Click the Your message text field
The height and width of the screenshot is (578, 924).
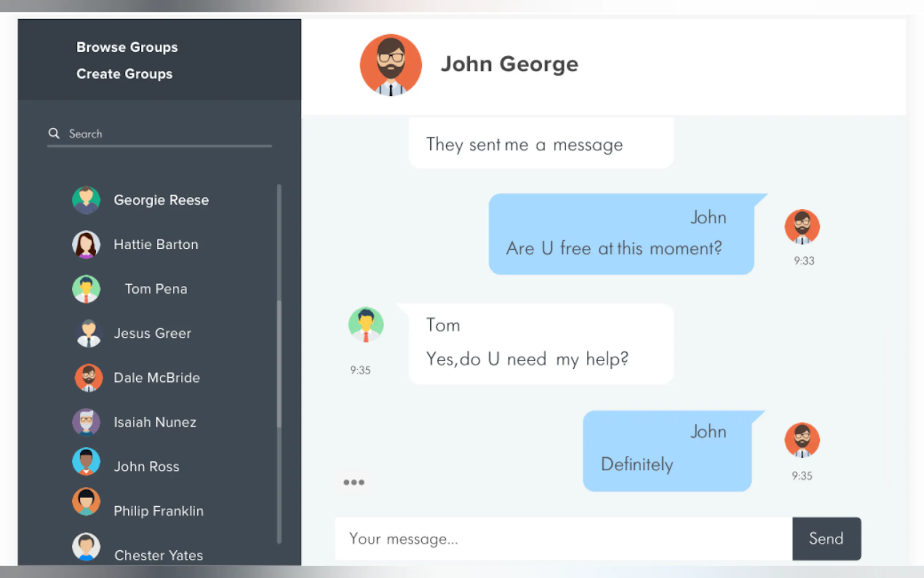(x=563, y=539)
